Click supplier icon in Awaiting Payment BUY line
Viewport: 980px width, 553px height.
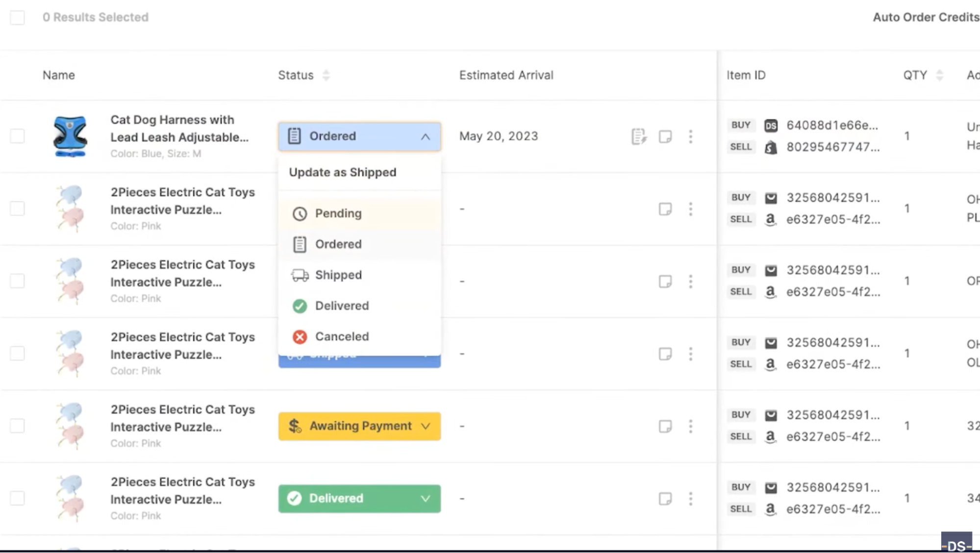point(771,415)
